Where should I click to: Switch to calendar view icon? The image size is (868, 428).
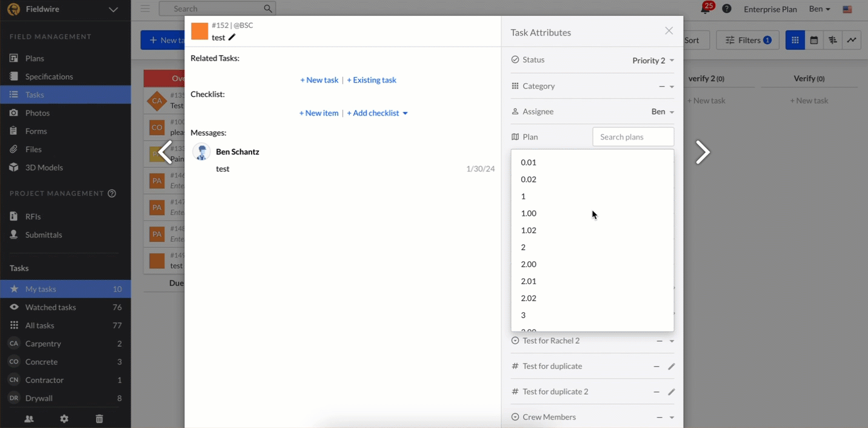[814, 40]
